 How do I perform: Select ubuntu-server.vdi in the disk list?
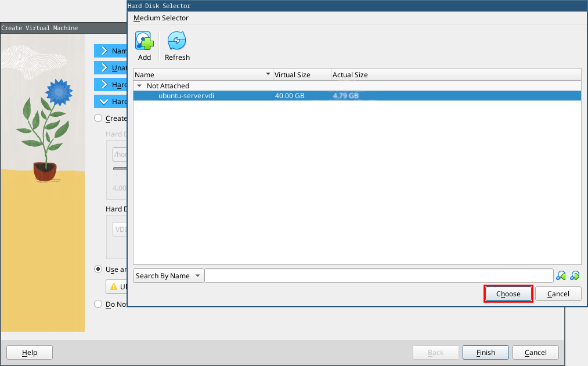point(186,96)
